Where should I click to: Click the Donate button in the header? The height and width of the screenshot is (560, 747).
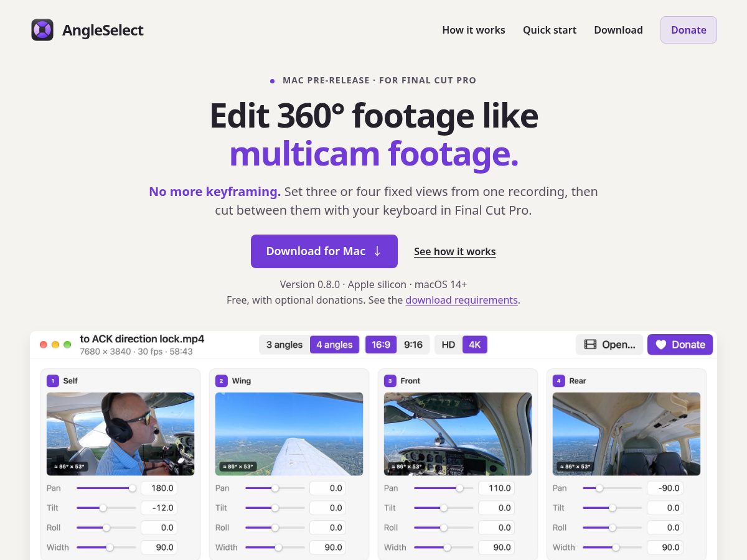click(688, 30)
